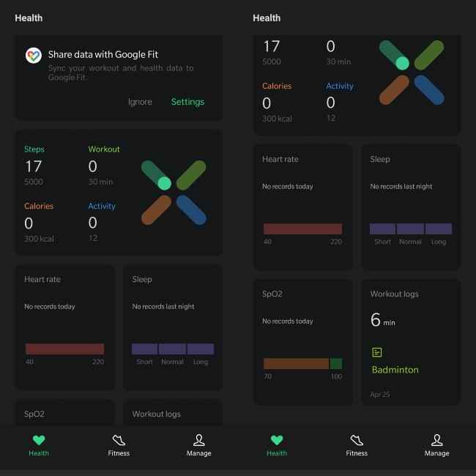Select Activity label in left screen
This screenshot has width=476, height=476.
click(102, 206)
